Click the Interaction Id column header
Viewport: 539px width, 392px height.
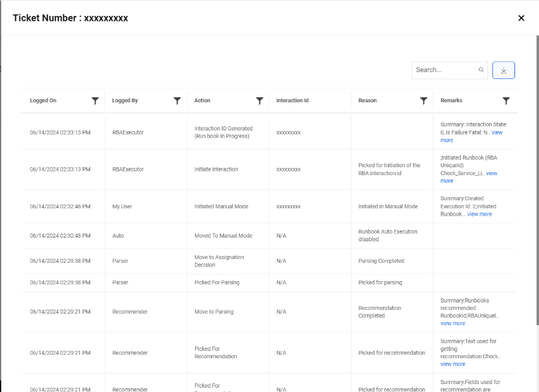[292, 100]
